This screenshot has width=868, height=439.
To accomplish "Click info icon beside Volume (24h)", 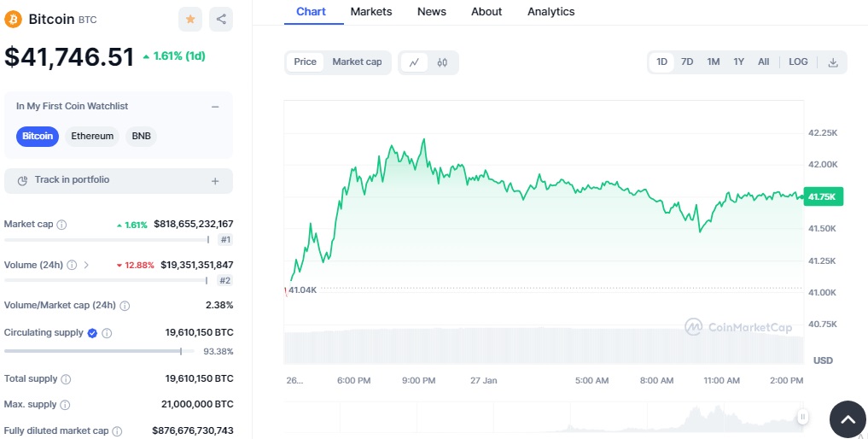I will point(72,265).
